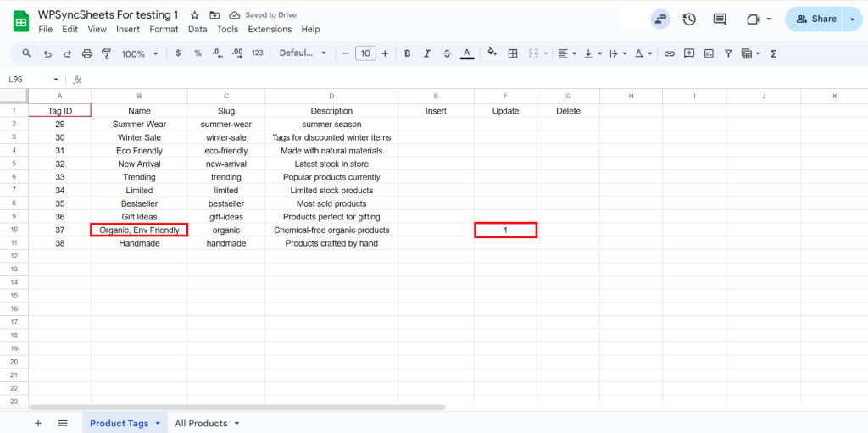Star the WPSyncSheets document

pos(195,15)
